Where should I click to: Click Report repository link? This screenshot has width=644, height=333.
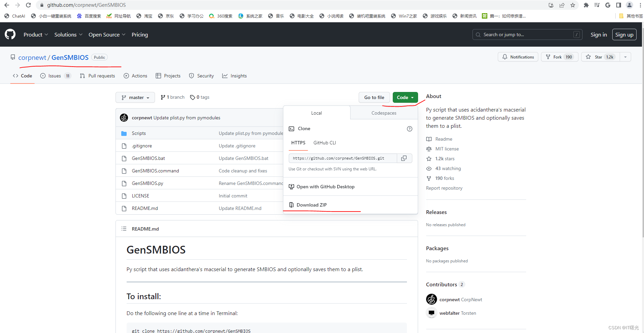coord(444,188)
